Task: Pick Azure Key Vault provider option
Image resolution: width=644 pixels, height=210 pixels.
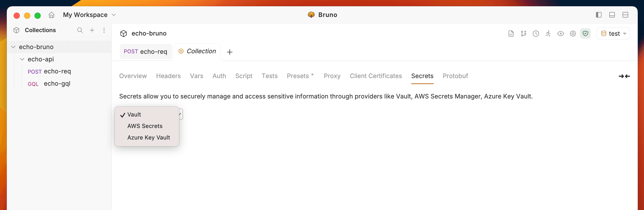Action: click(148, 137)
